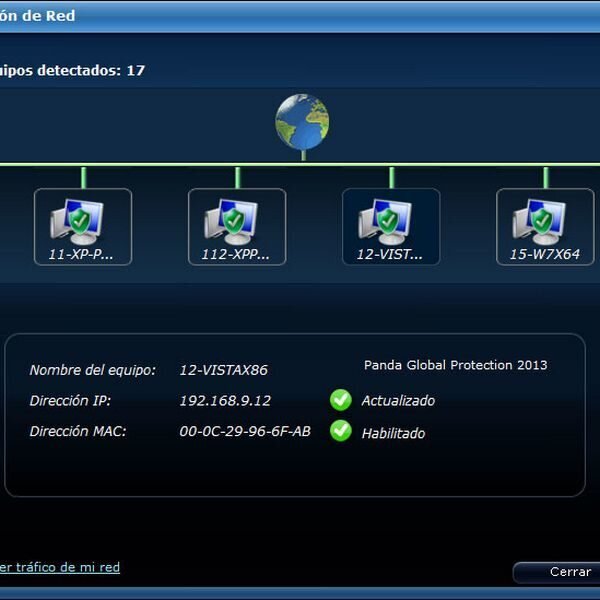Click the IP address value 192.168.9.12
This screenshot has height=600, width=600.
[x=225, y=400]
